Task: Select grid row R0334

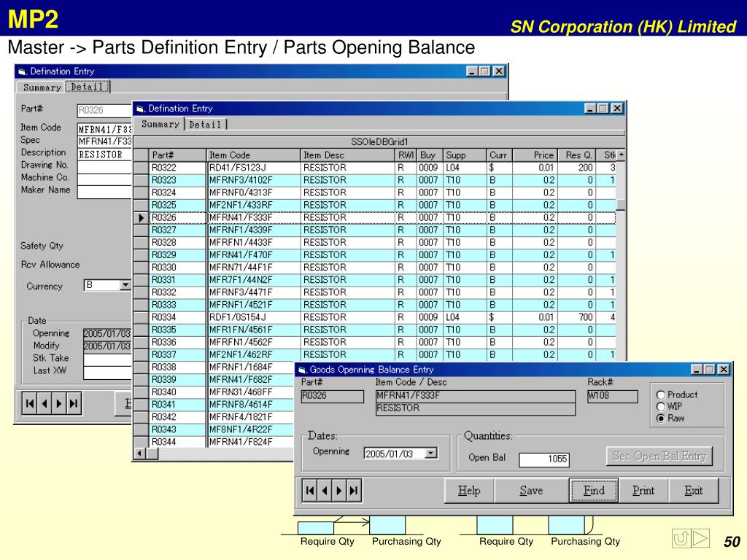Action: tap(375, 317)
